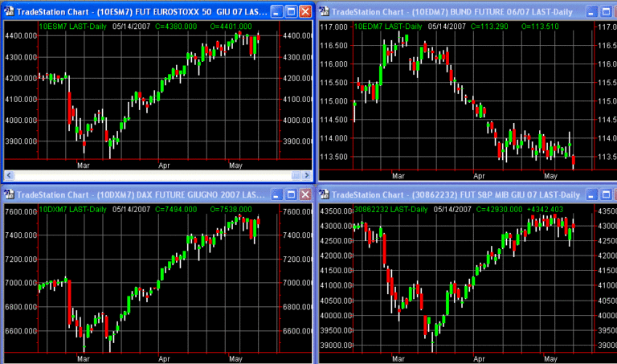The height and width of the screenshot is (364, 617).
Task: Minimize the DAX Future chart window
Action: (x=276, y=194)
